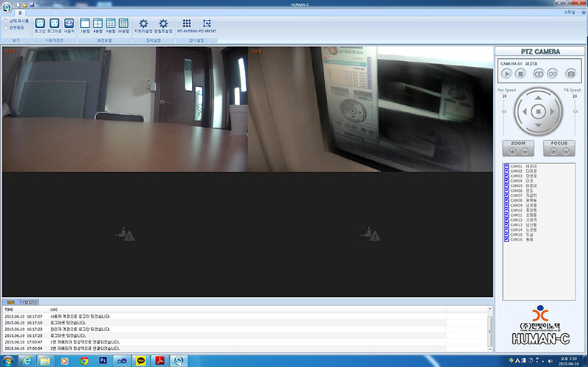
Task: Open the PTZ-PRESET settings
Action: [x=207, y=24]
